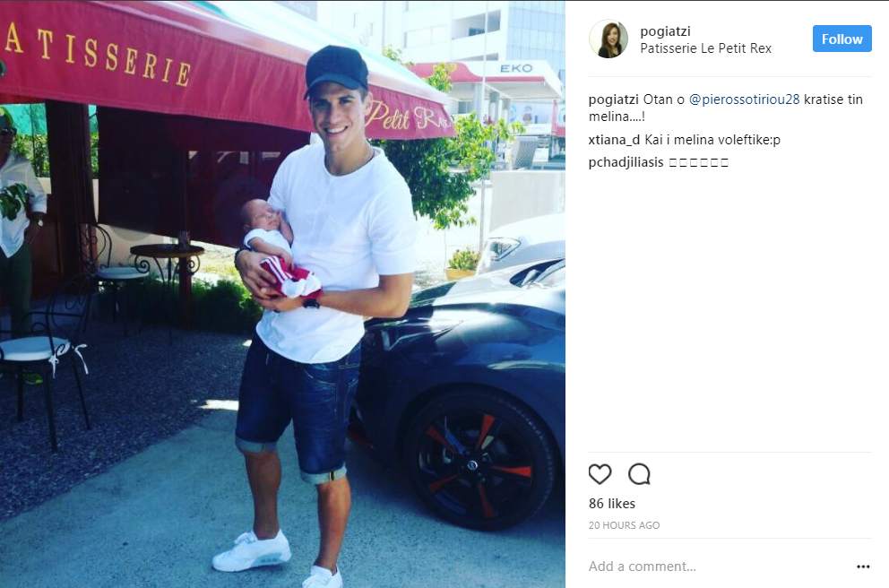The height and width of the screenshot is (588, 889).
Task: Open the pogiatzi username in the caption
Action: 614,99
